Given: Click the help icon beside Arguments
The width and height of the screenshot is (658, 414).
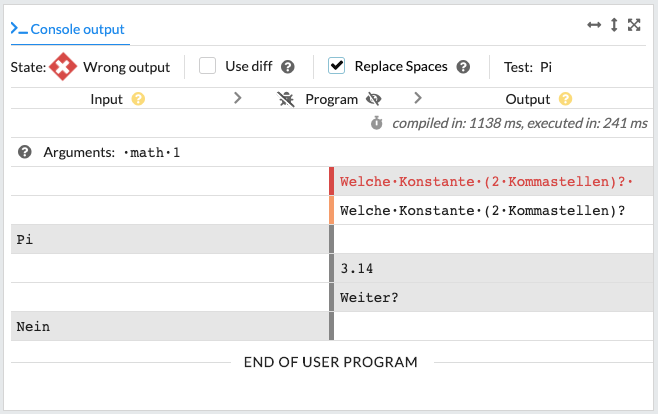Looking at the screenshot, I should [x=25, y=153].
